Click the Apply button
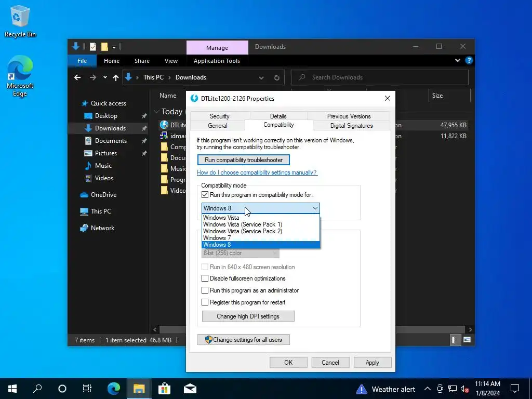The height and width of the screenshot is (399, 532). click(372, 362)
